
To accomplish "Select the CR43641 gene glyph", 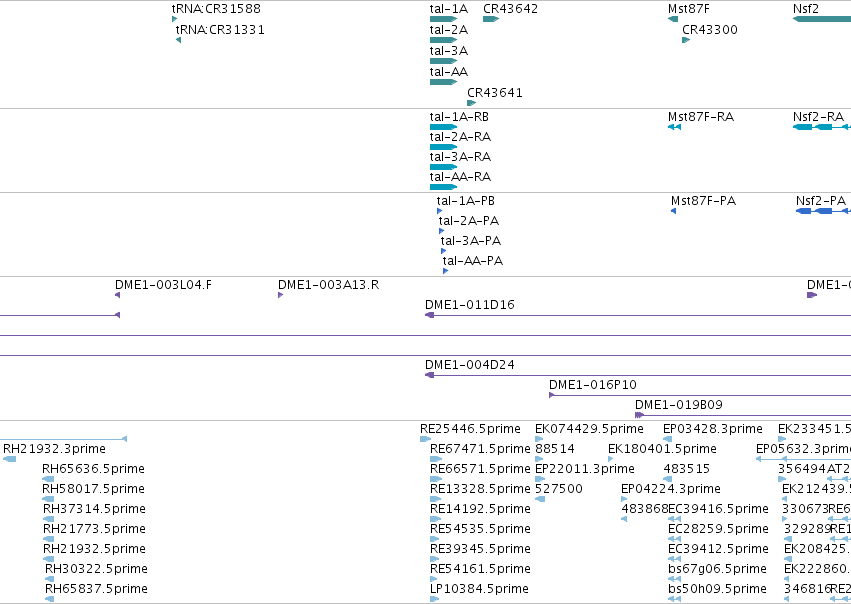I will pyautogui.click(x=472, y=103).
